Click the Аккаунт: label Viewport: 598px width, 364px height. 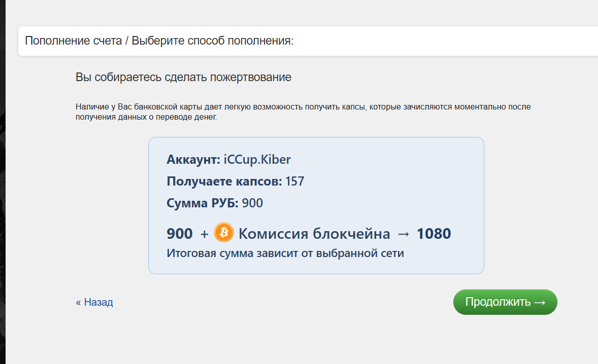tap(193, 159)
